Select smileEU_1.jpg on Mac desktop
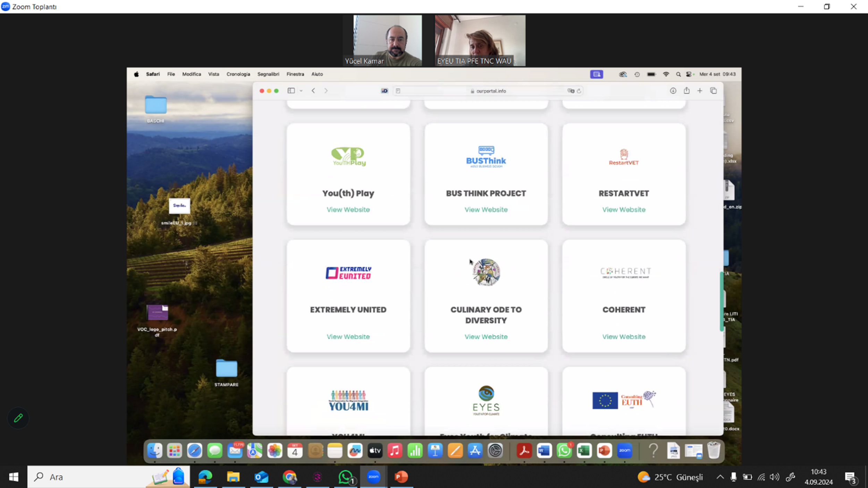The image size is (868, 488). pyautogui.click(x=179, y=211)
